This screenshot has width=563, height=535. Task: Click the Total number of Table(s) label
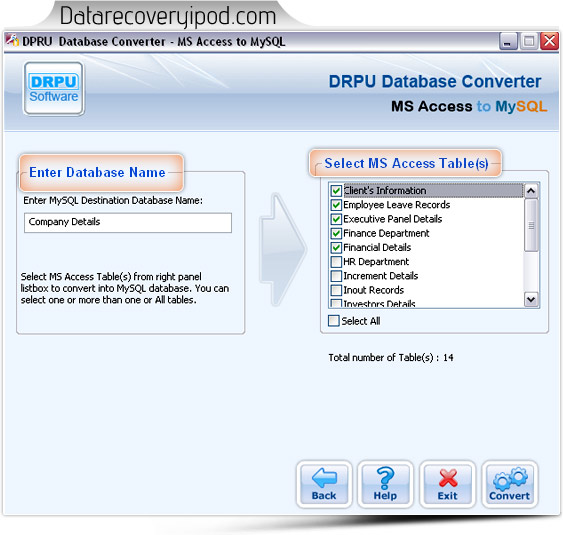pyautogui.click(x=391, y=358)
